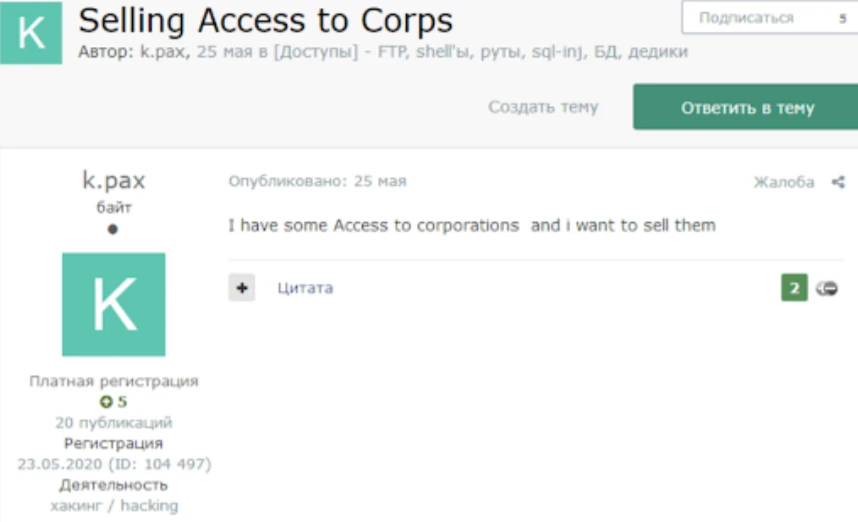Click the 25 мая date in header
This screenshot has height=522, width=858.
pos(225,52)
